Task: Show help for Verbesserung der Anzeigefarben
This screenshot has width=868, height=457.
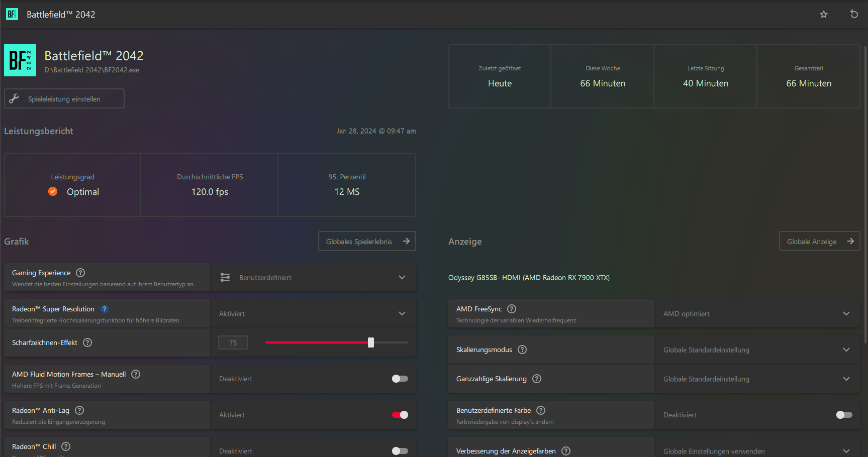Action: pos(566,451)
